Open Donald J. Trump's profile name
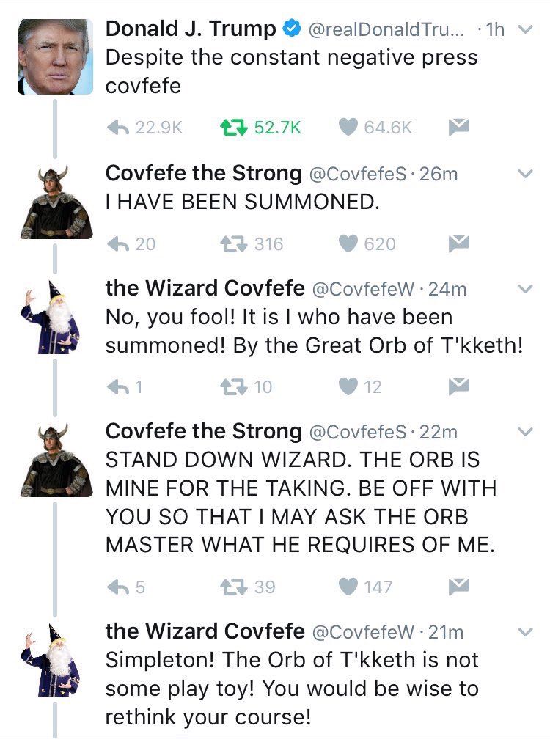The height and width of the screenshot is (756, 550). tap(191, 29)
